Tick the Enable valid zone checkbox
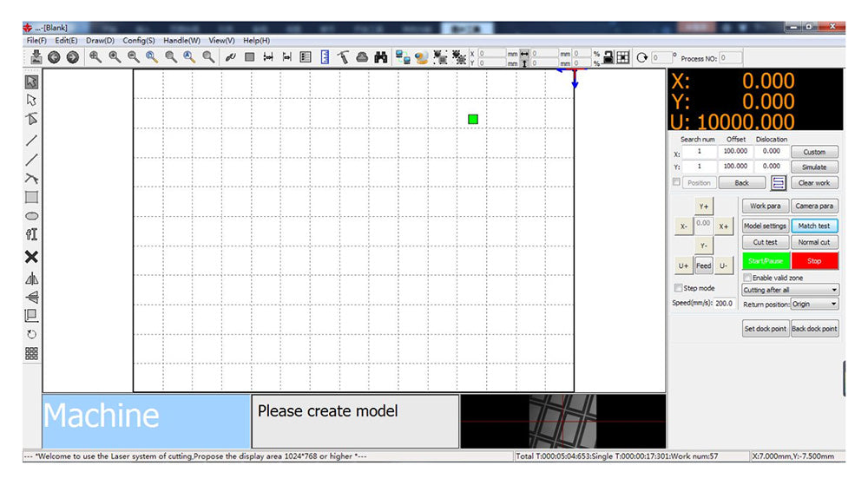 coord(747,278)
